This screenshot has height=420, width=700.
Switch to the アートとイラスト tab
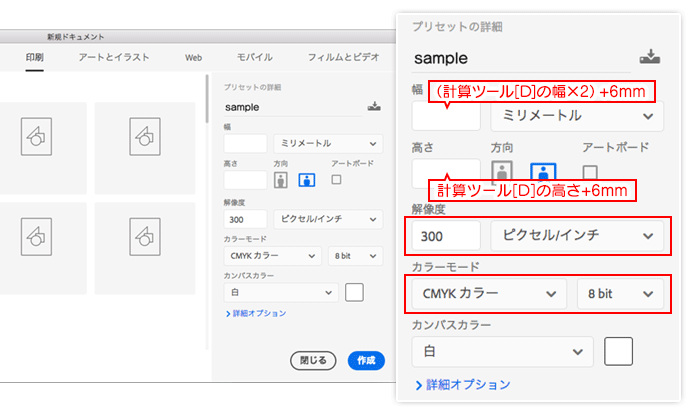116,59
